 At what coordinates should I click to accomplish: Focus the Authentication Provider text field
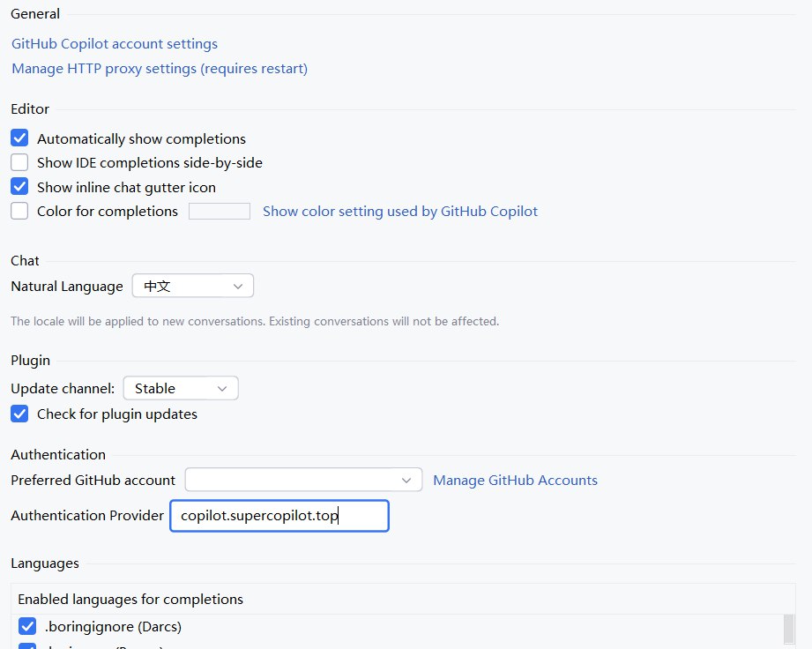pyautogui.click(x=279, y=516)
